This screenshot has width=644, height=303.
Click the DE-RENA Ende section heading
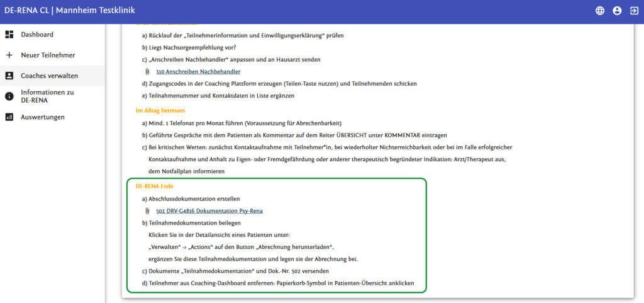[154, 186]
